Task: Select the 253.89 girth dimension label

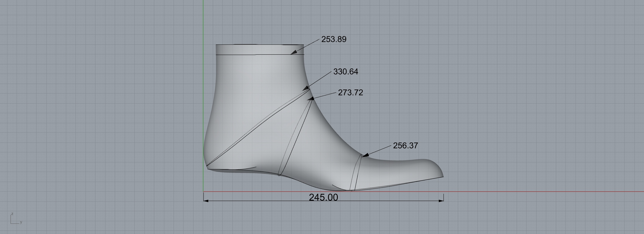Action: coord(334,39)
